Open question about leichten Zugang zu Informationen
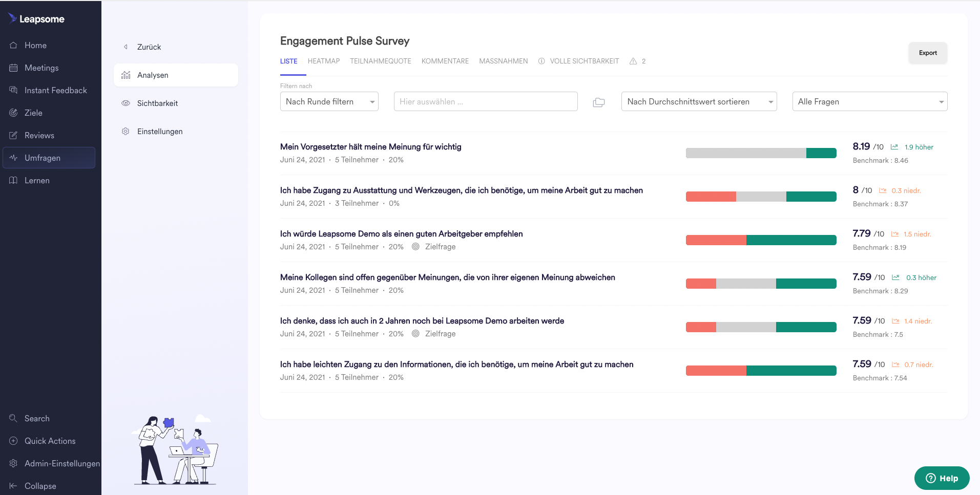The image size is (980, 495). tap(456, 364)
